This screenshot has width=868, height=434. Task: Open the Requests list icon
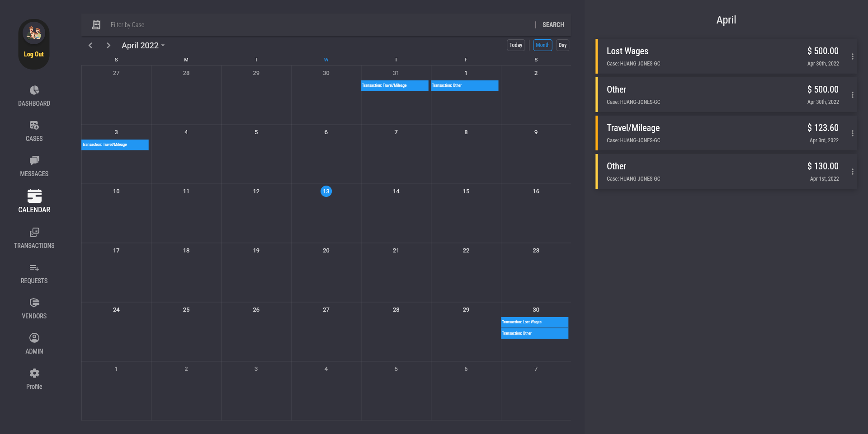34,268
